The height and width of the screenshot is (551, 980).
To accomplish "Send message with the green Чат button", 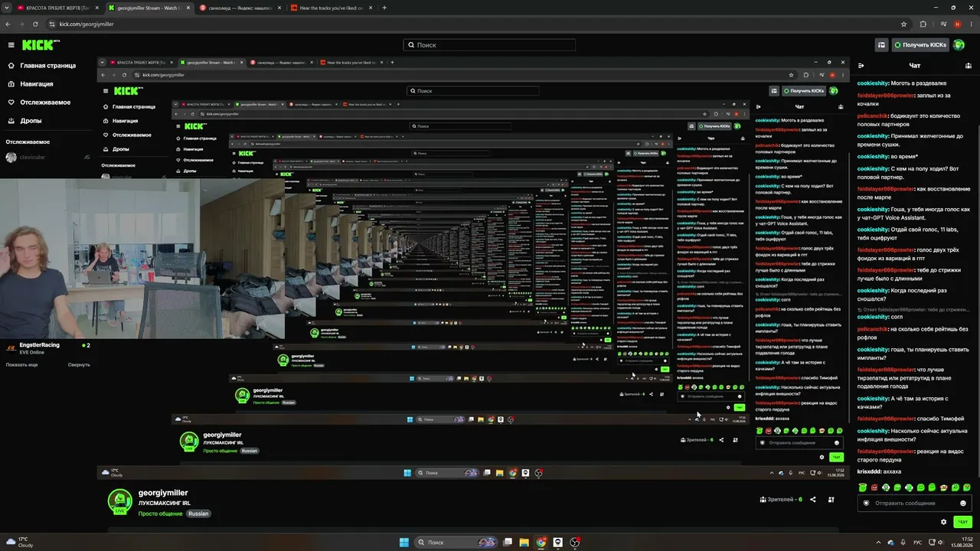I will pyautogui.click(x=963, y=522).
